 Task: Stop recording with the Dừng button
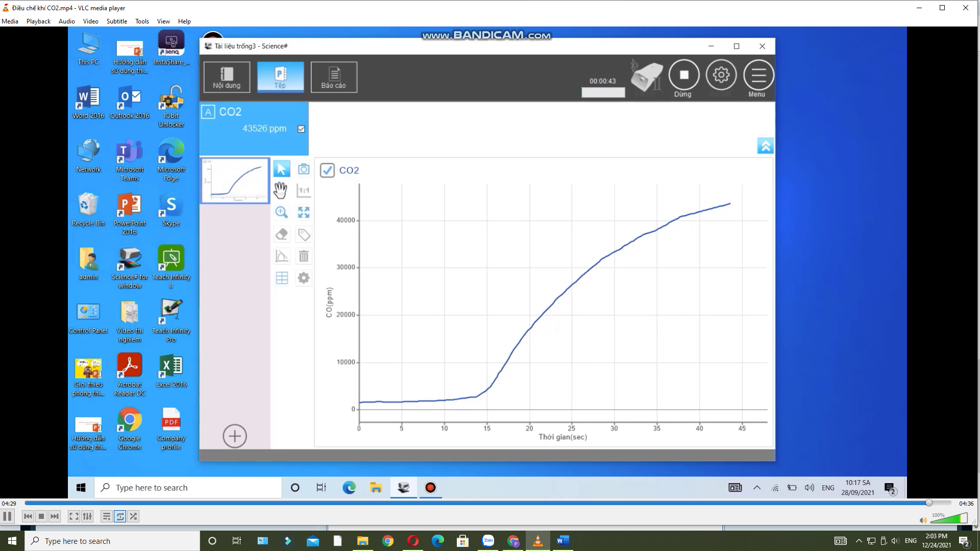coord(683,75)
